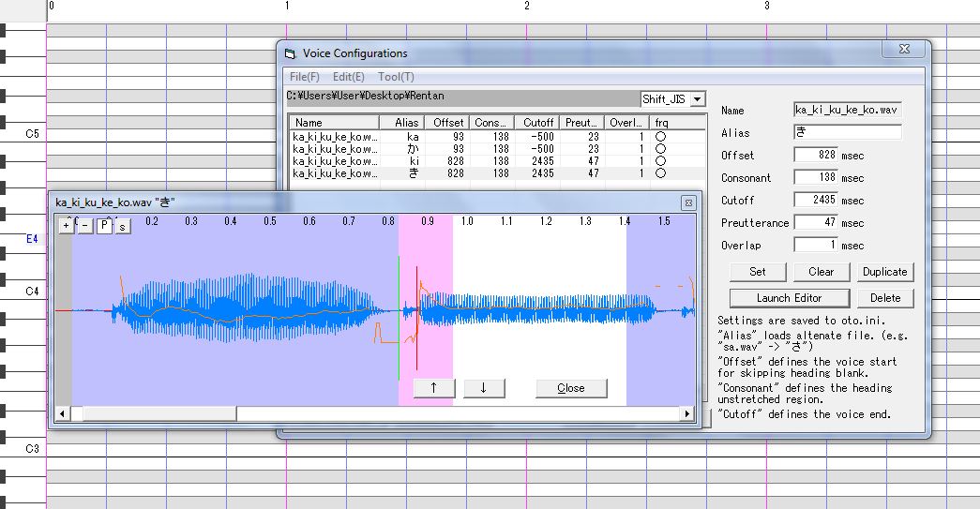The height and width of the screenshot is (509, 980).
Task: Click measure 2 on the top ruler
Action: tap(527, 6)
